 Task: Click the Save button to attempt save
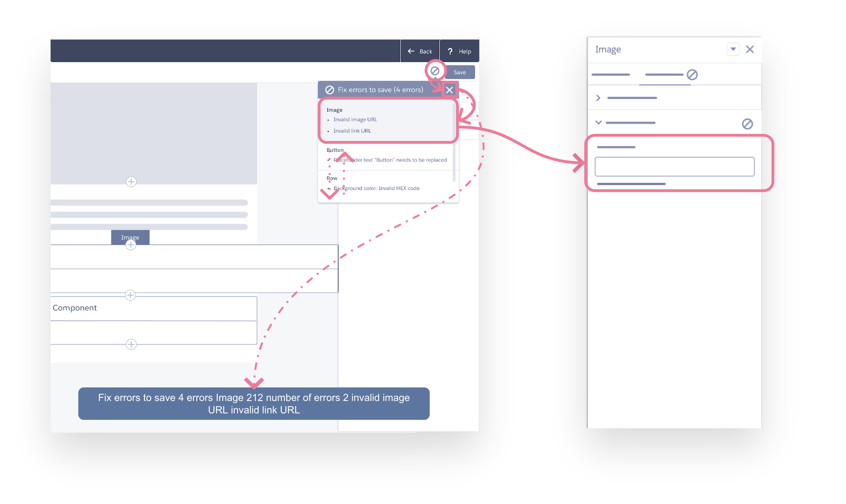pos(460,71)
